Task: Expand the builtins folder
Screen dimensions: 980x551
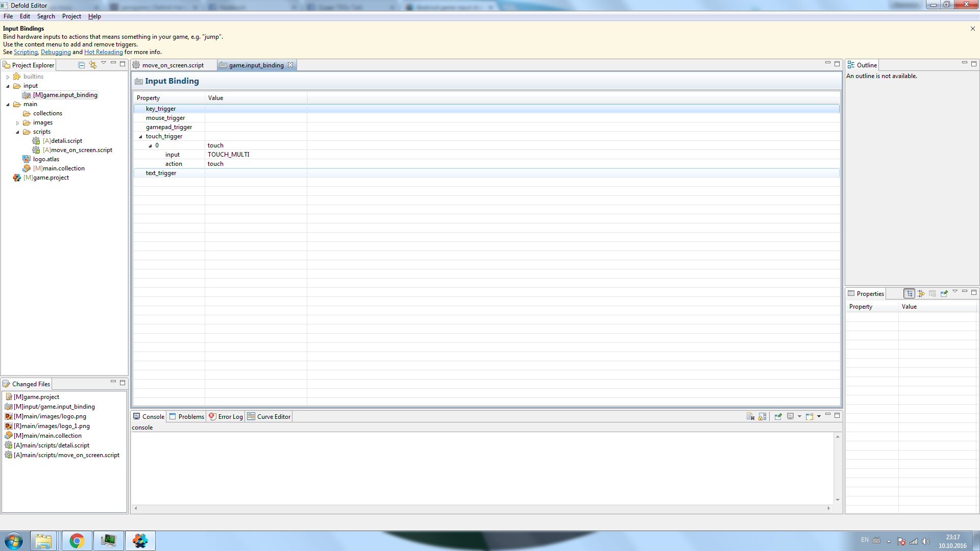Action: pyautogui.click(x=8, y=77)
